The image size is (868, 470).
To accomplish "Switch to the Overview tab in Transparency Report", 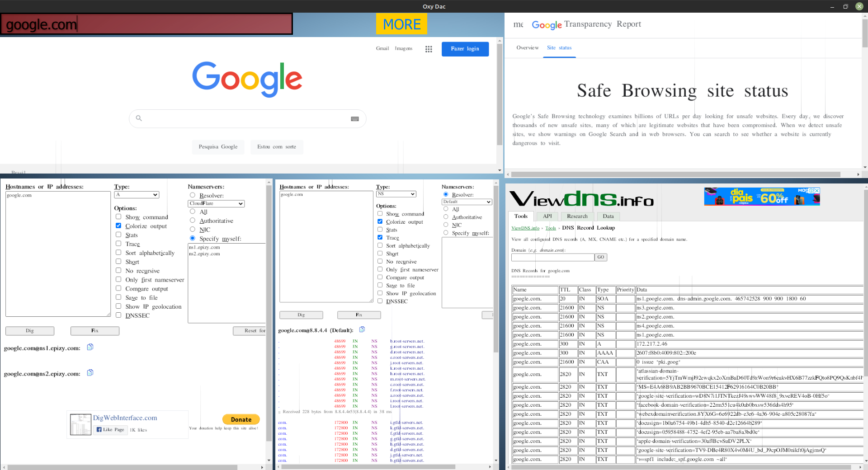I will (x=527, y=48).
